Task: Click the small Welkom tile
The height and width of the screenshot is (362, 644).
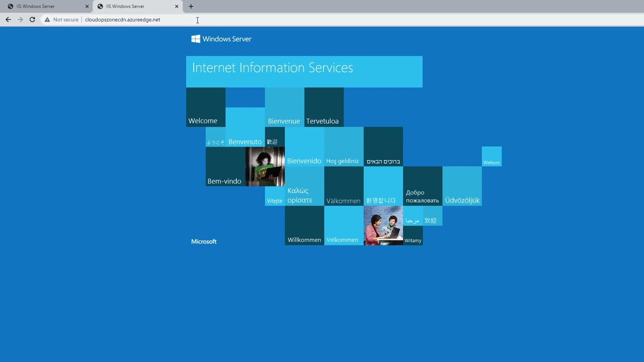Action: 492,156
